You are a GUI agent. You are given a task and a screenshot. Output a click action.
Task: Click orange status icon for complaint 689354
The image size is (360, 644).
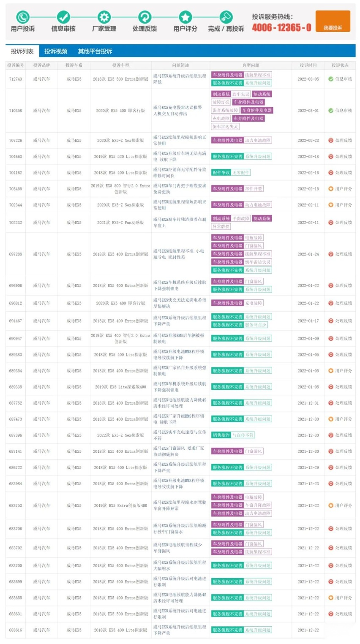[x=331, y=371]
